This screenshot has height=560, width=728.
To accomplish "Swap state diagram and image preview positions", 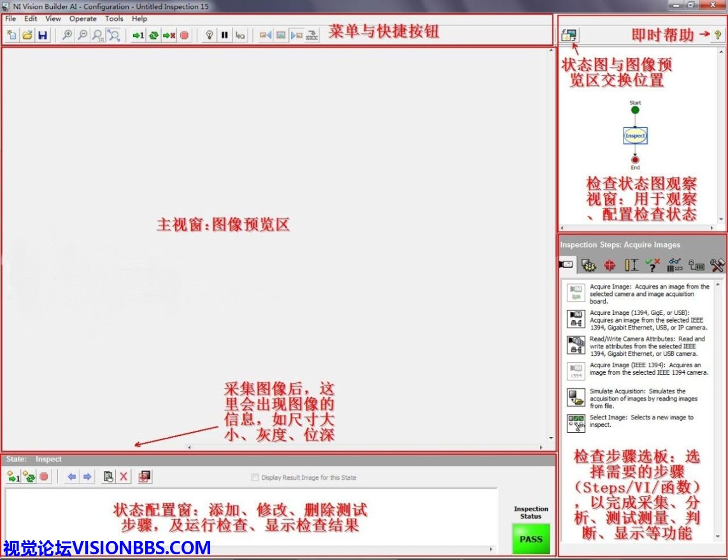I will (568, 36).
